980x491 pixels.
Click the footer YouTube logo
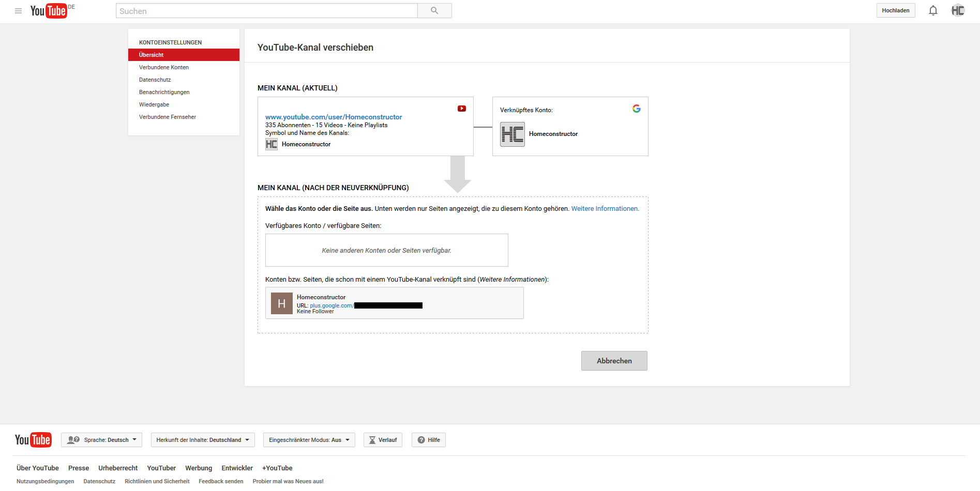(x=33, y=440)
